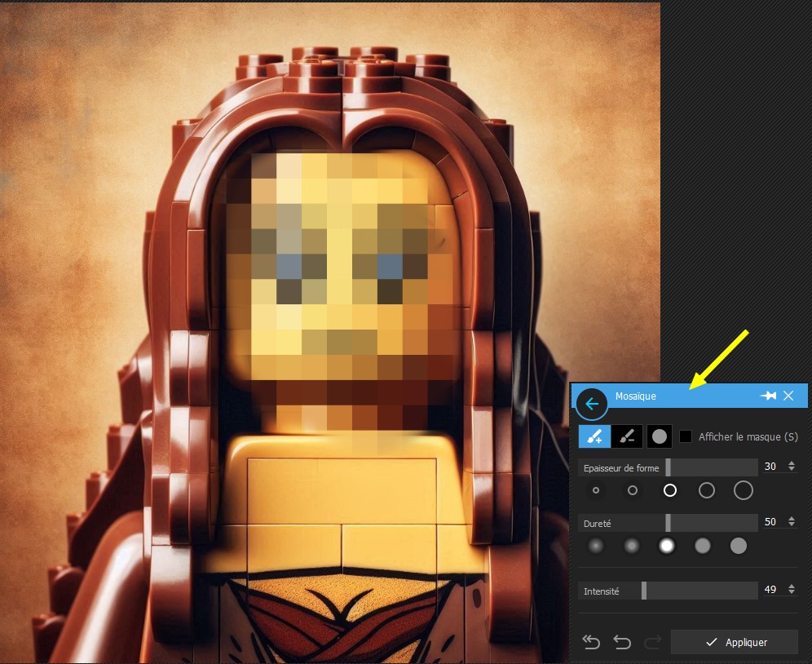Viewport: 812px width, 664px height.
Task: Increase Epaisseur de forme with the up arrow
Action: click(x=792, y=463)
